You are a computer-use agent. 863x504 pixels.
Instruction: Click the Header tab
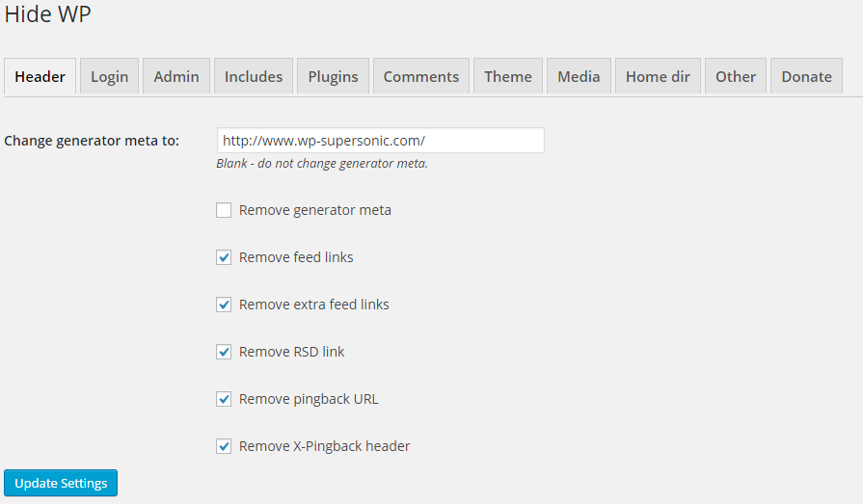pos(40,76)
